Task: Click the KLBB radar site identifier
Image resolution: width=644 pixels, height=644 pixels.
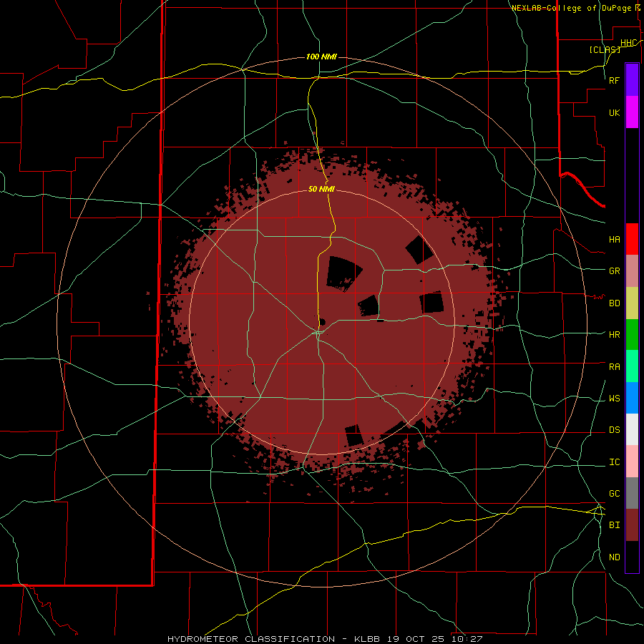Action: 369,639
